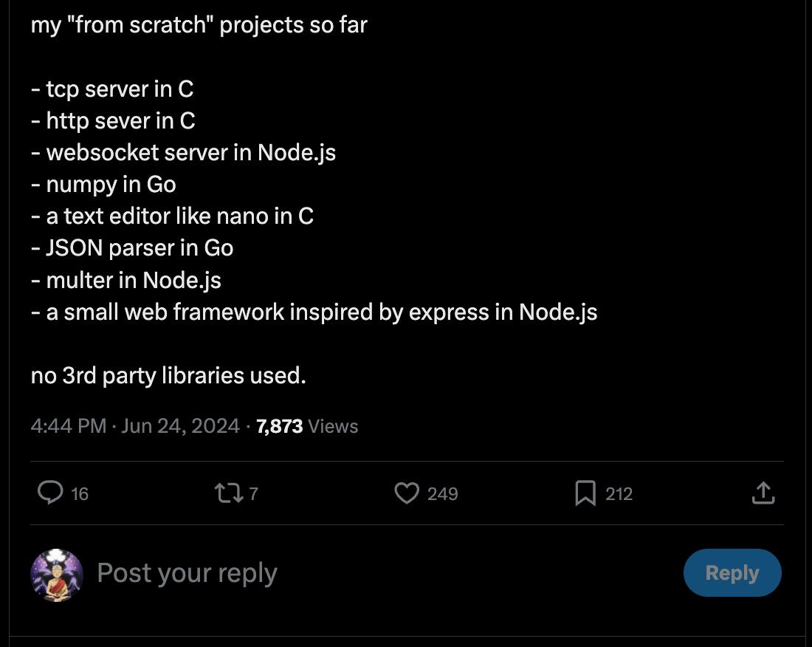This screenshot has width=812, height=647.
Task: Remove the bookmark using the bookmark icon
Action: pyautogui.click(x=585, y=493)
